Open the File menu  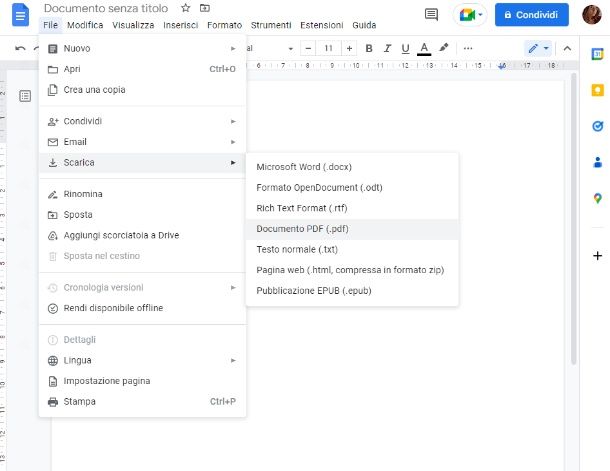[x=51, y=25]
